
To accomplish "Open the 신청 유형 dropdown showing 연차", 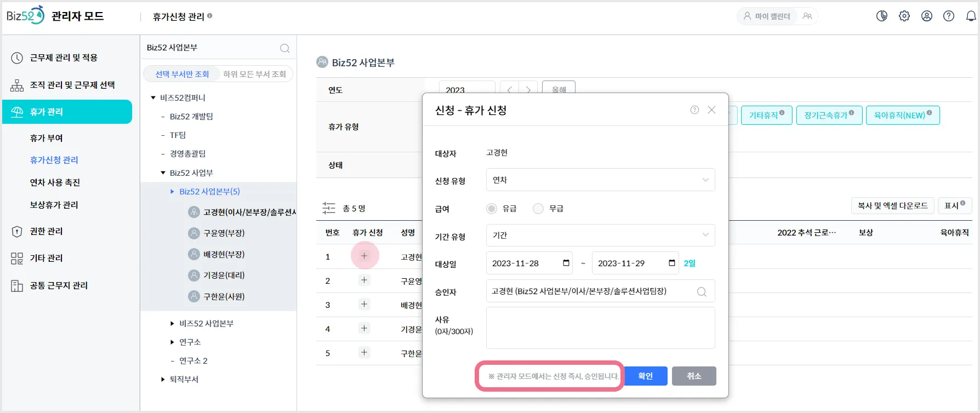I will [x=601, y=180].
